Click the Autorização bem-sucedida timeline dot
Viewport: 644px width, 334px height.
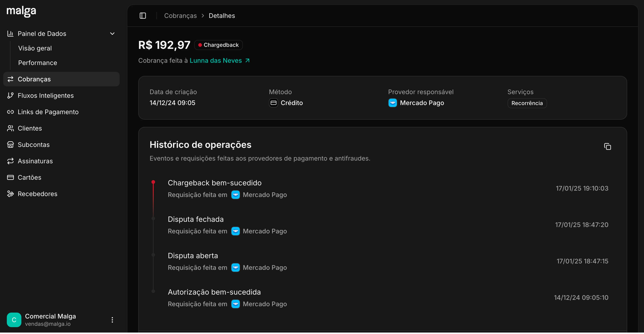click(153, 291)
